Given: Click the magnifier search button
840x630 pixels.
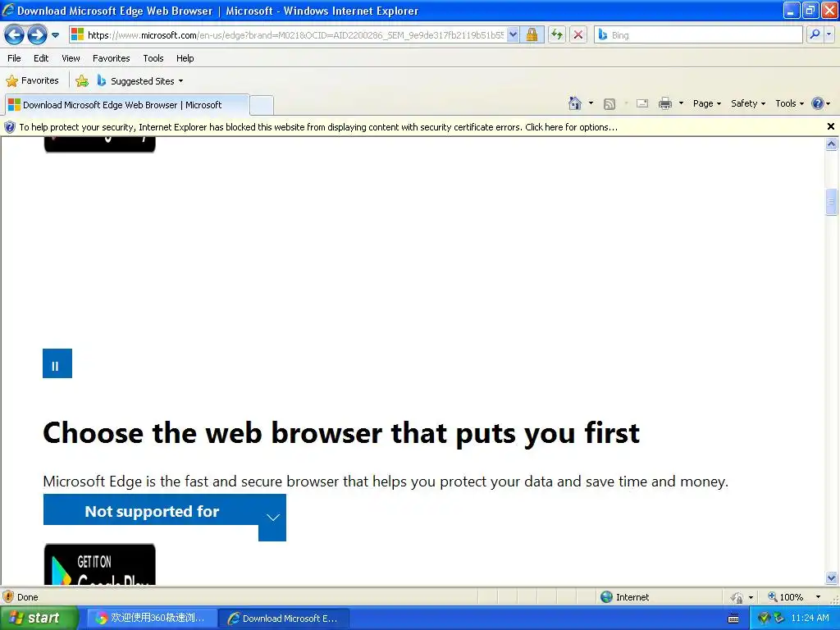Looking at the screenshot, I should 815,34.
